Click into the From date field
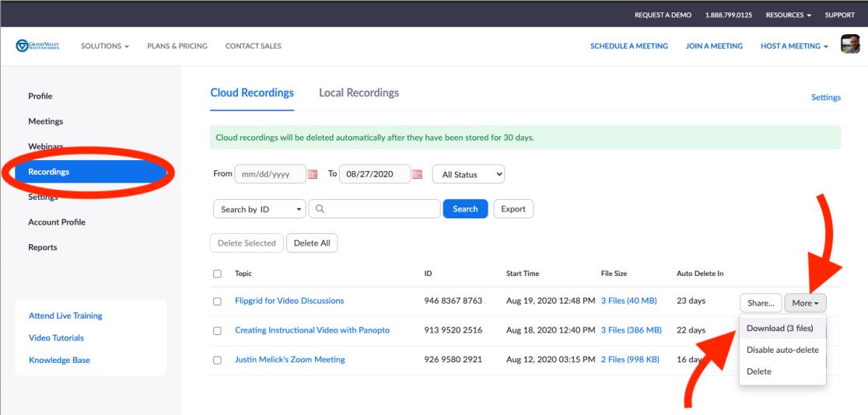 (270, 174)
